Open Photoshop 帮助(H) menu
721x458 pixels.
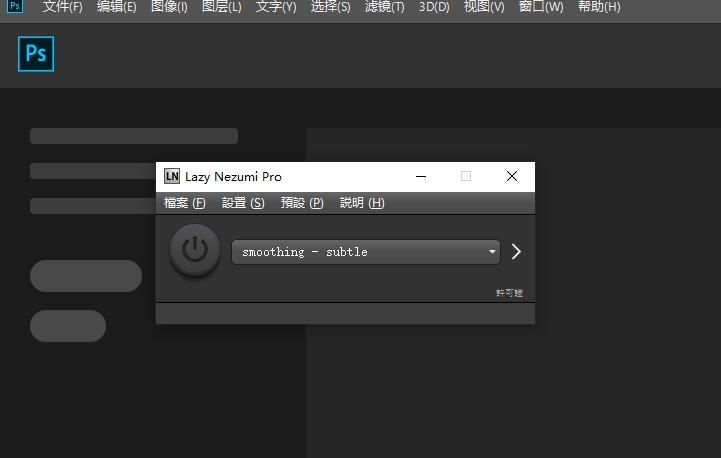(x=599, y=7)
